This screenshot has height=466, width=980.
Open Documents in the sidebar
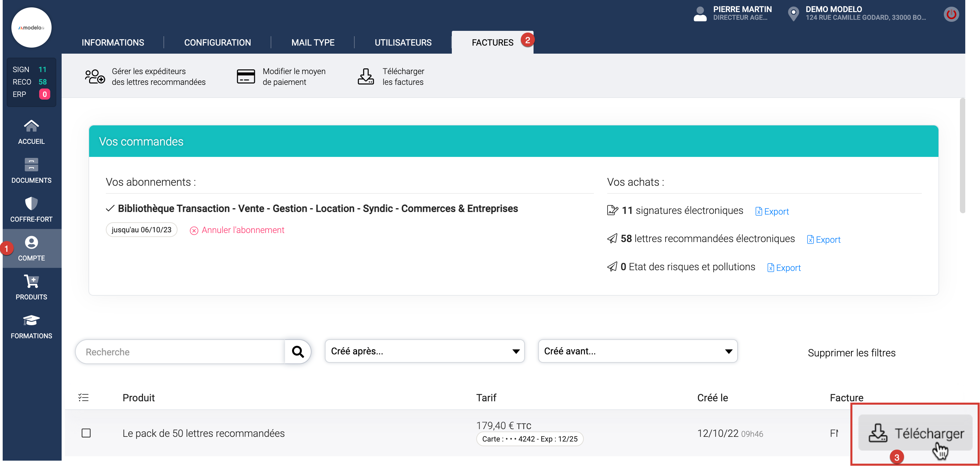coord(31,171)
